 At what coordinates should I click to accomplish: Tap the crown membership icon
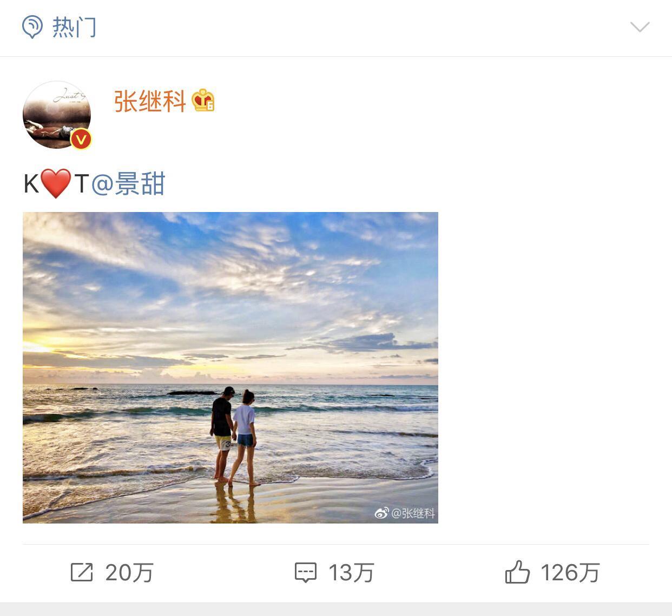coord(203,101)
